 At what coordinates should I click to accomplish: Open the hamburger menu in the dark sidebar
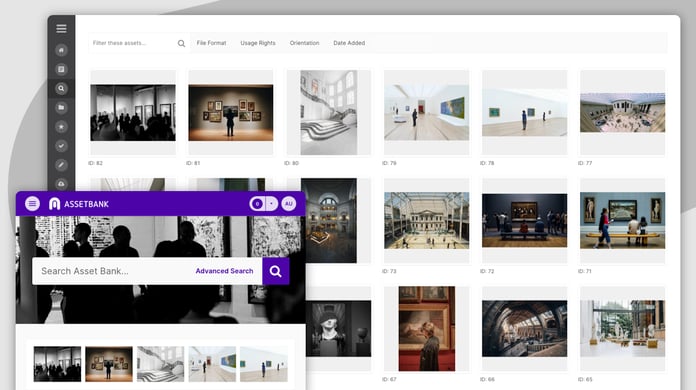[61, 28]
